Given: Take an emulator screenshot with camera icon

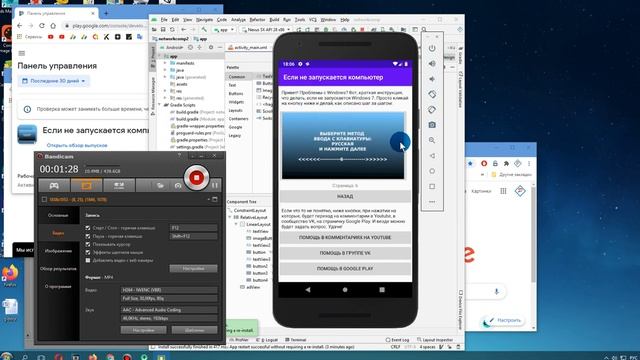Looking at the screenshot, I should (x=432, y=125).
